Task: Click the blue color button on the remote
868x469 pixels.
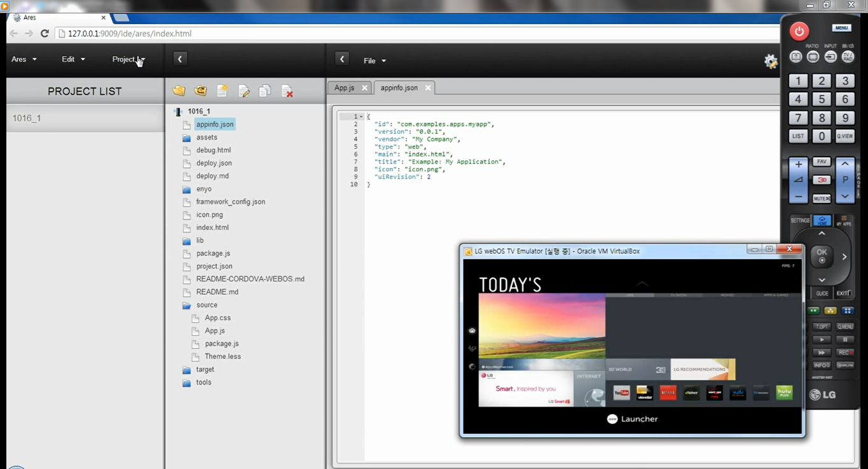Action: tap(848, 311)
